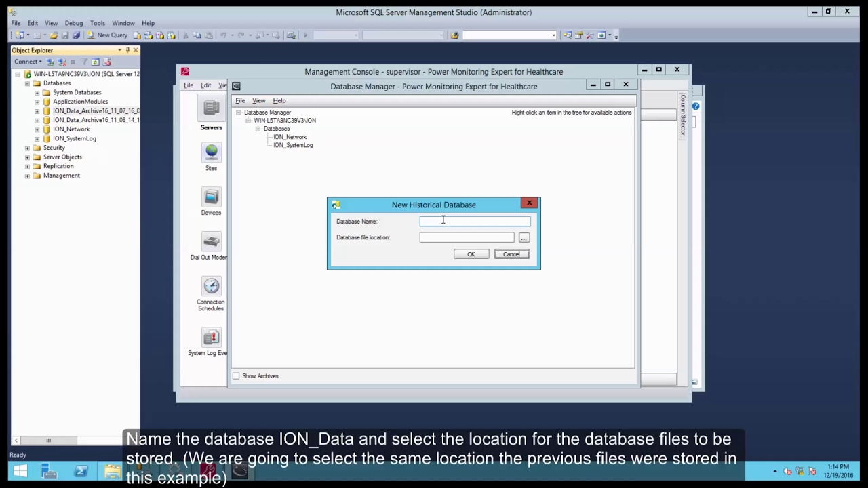The width and height of the screenshot is (868, 488).
Task: Click the wrench tools icon in SSMS toolbar
Action: (x=590, y=35)
